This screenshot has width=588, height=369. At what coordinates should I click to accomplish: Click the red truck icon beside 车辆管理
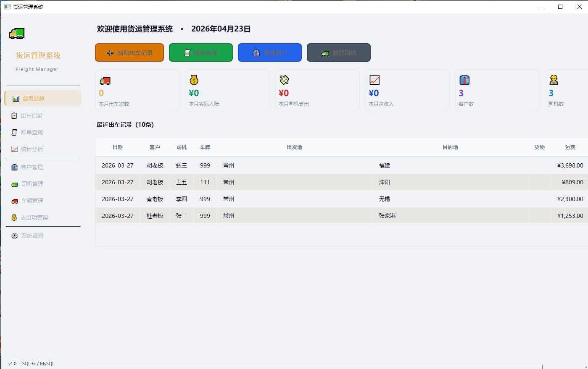(x=14, y=201)
